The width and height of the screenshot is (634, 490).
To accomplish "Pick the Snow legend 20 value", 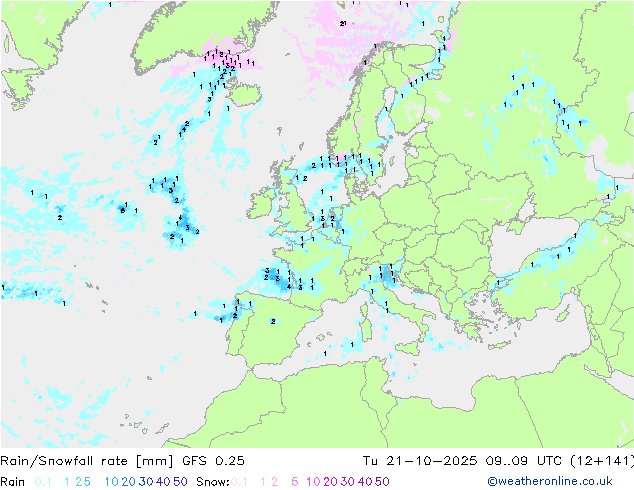I will pos(330,482).
